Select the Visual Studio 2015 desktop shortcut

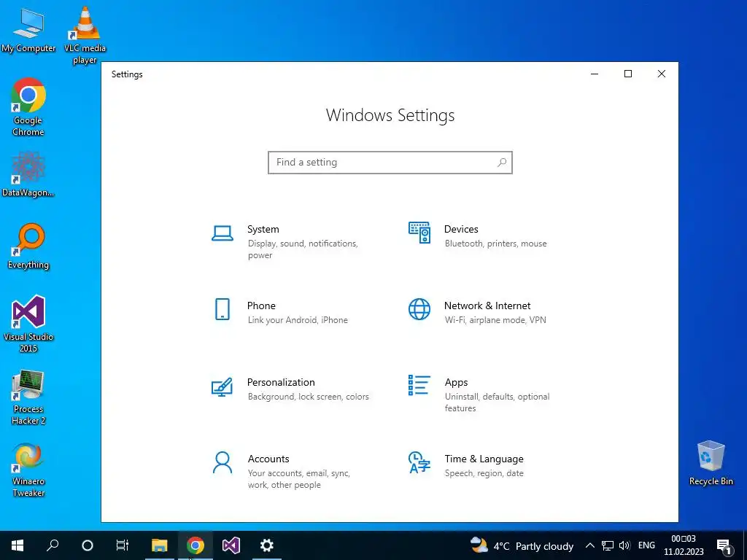pyautogui.click(x=28, y=324)
